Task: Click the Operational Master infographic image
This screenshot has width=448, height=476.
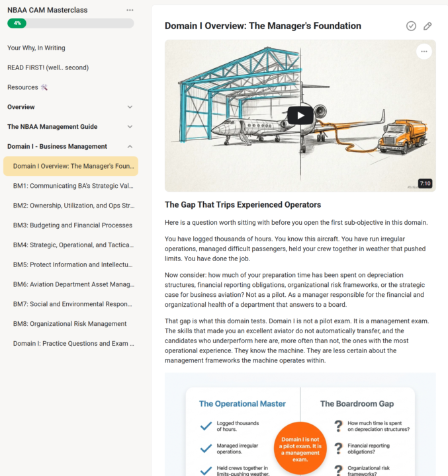Action: [300, 424]
